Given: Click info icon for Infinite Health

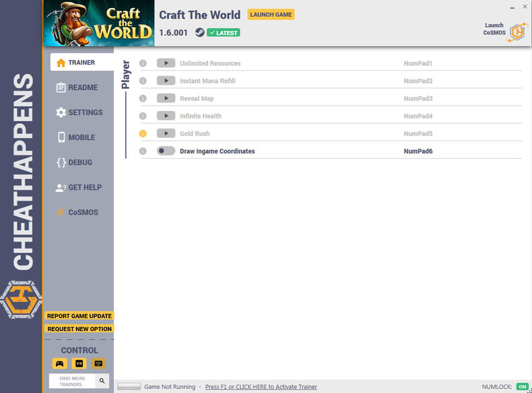Looking at the screenshot, I should click(143, 116).
